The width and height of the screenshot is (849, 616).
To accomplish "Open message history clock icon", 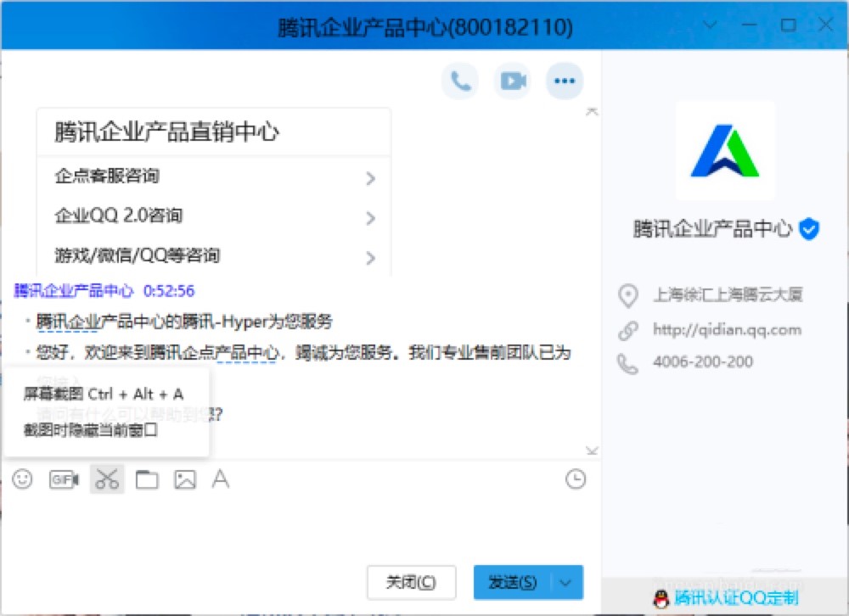I will click(x=576, y=479).
